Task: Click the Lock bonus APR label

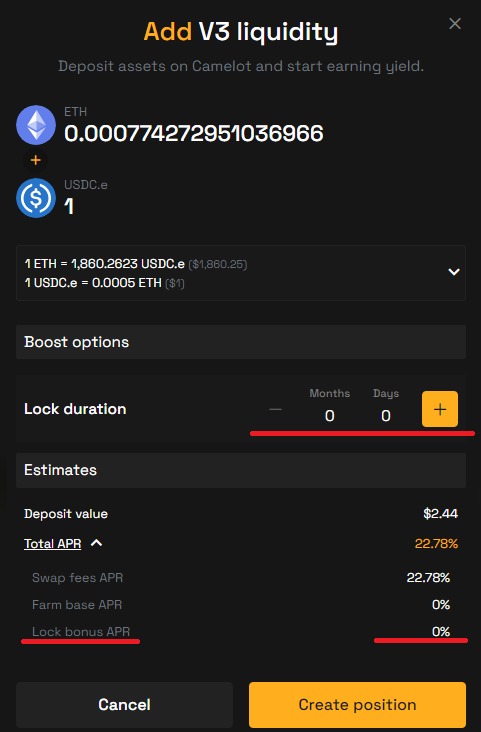Action: coord(81,632)
